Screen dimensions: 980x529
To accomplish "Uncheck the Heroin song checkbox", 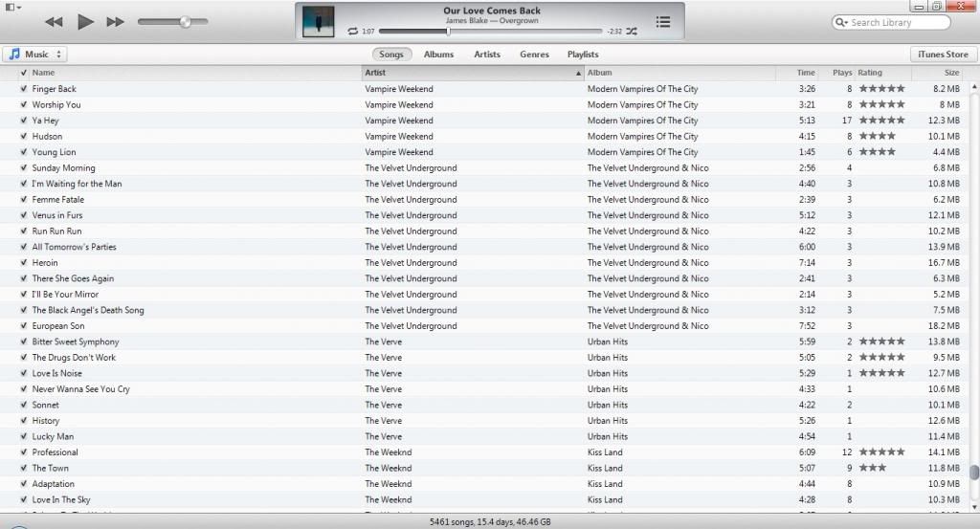I will click(x=24, y=262).
